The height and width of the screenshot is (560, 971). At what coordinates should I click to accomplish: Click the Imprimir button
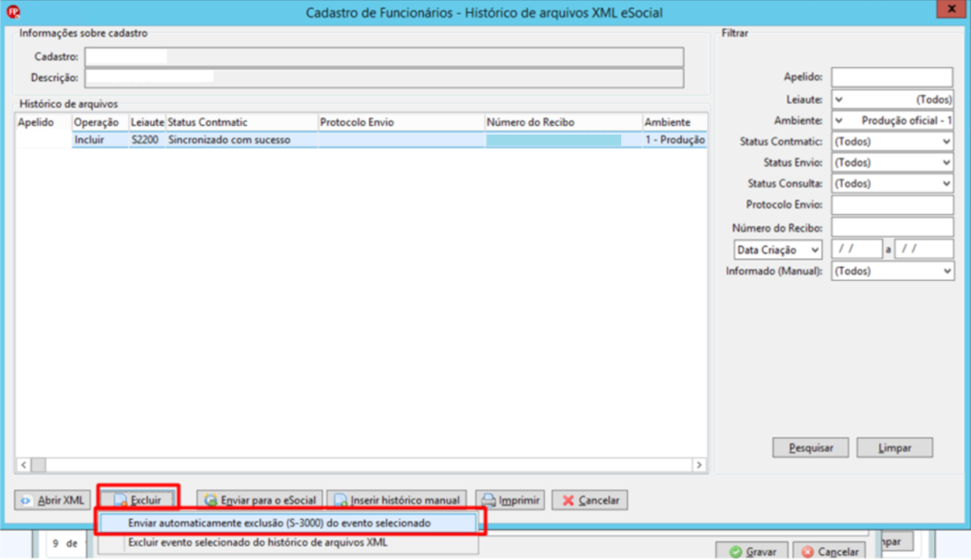point(510,500)
